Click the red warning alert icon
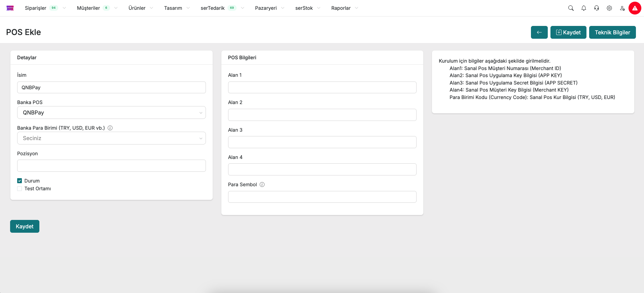This screenshot has height=293, width=644. (x=635, y=8)
